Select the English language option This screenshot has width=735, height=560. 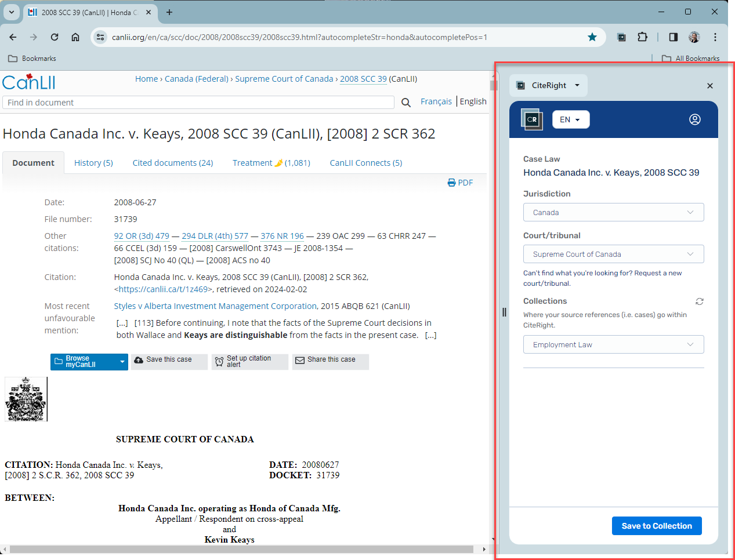(473, 101)
